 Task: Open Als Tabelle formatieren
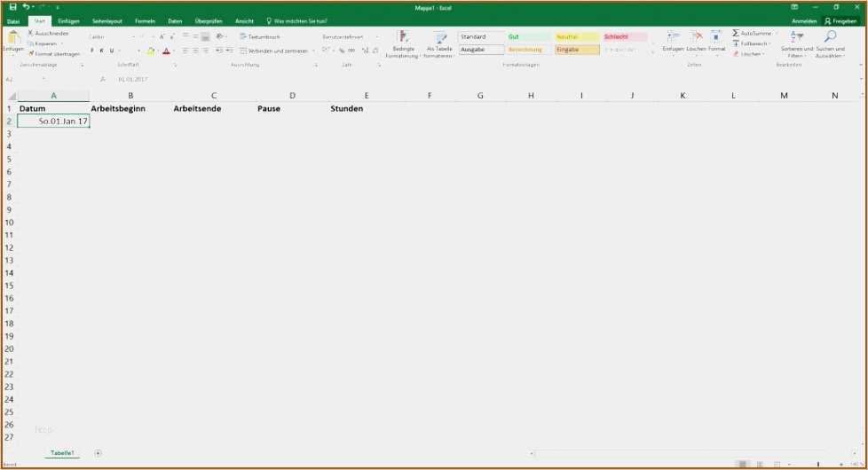[439, 44]
